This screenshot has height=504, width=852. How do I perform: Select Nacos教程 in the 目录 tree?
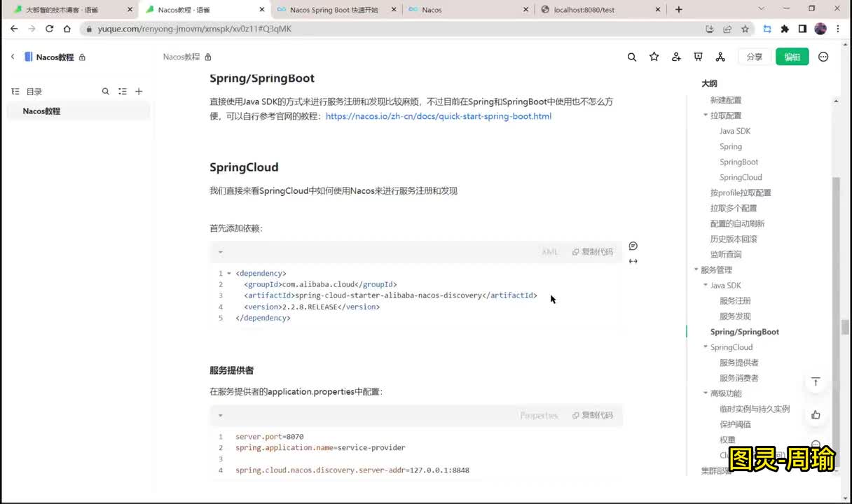coord(78,111)
